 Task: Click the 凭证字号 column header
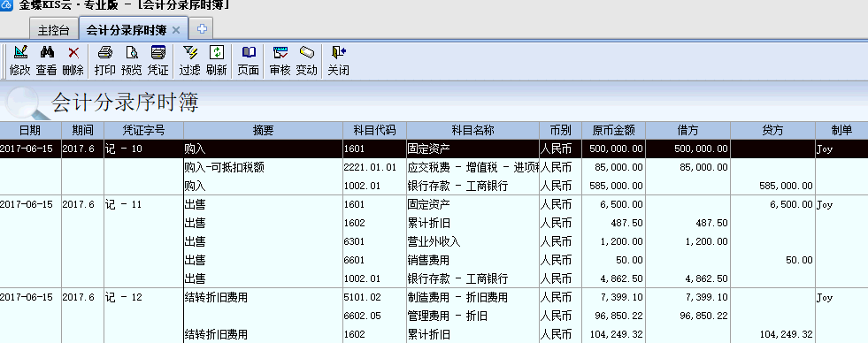coord(143,131)
